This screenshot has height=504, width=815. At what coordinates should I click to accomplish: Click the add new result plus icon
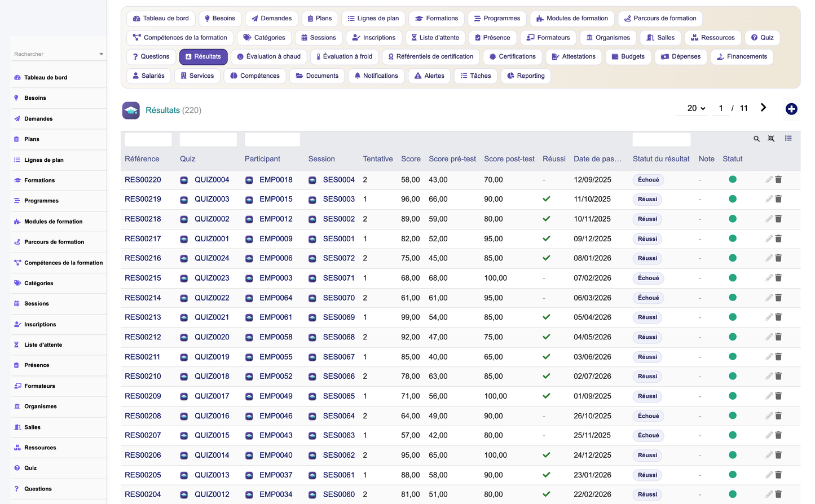(x=791, y=109)
